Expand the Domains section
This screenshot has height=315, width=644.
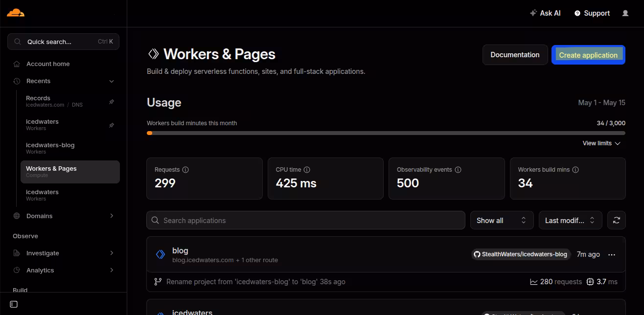[x=112, y=216]
